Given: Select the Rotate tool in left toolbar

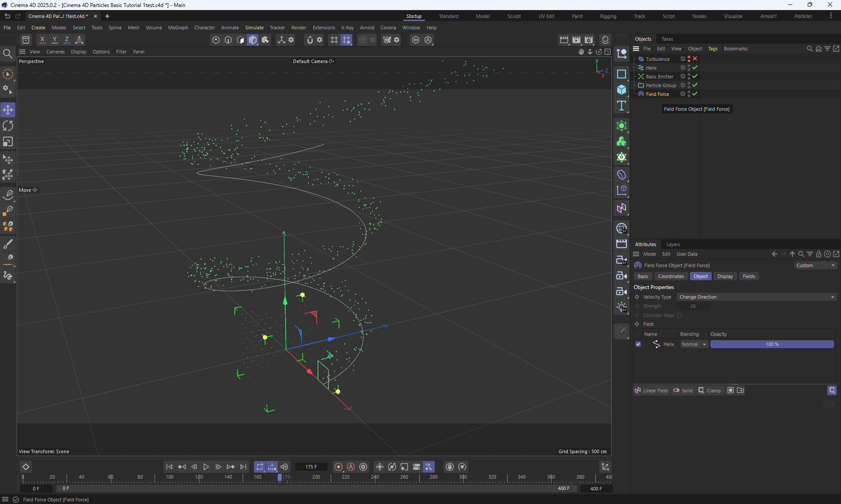Looking at the screenshot, I should pos(8,126).
